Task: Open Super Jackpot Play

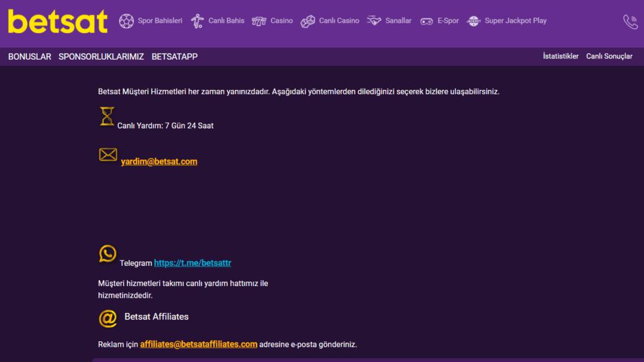Action: (x=516, y=21)
